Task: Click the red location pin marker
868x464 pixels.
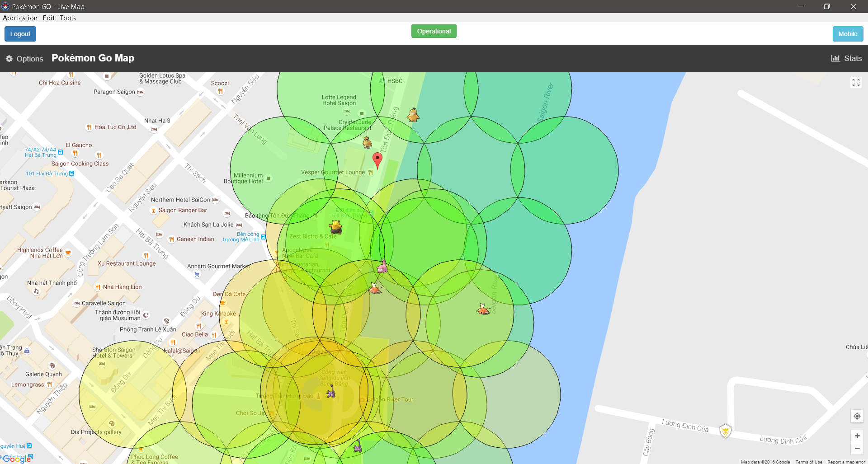Action: click(377, 161)
